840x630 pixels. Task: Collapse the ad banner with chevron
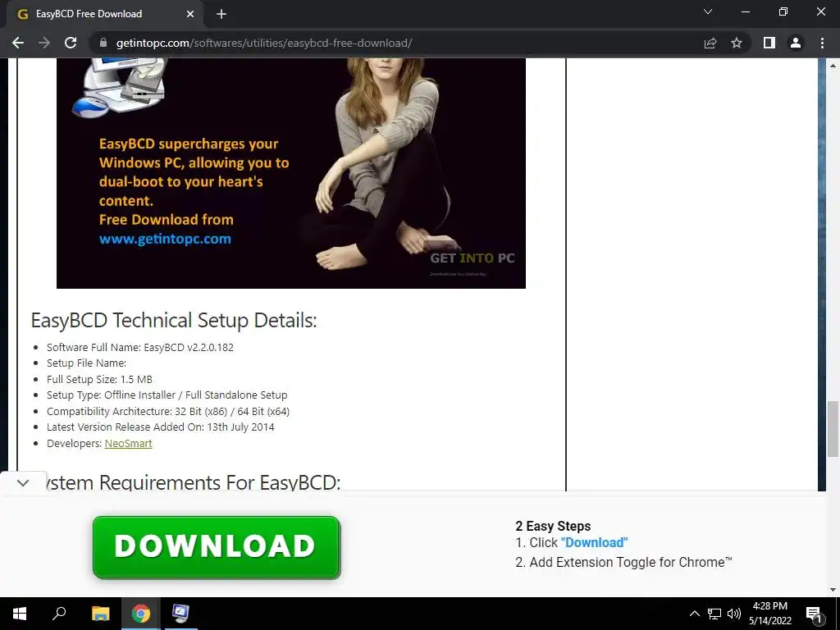pos(23,482)
